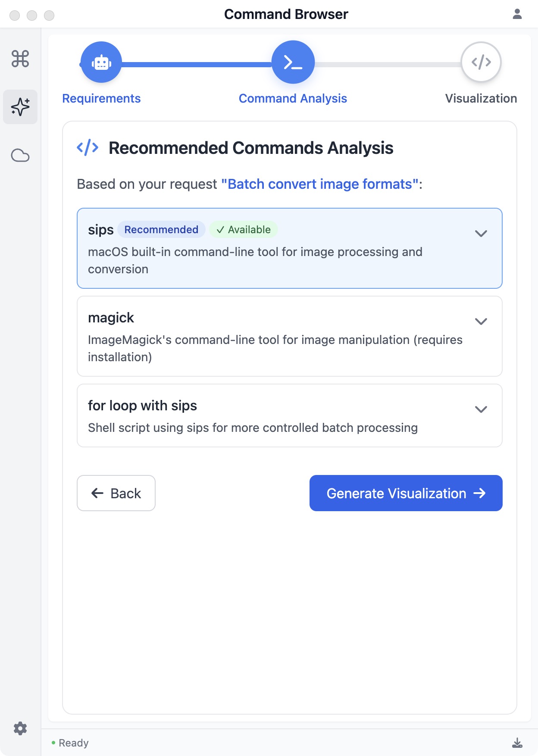Click the Ready status indicator

click(x=70, y=743)
